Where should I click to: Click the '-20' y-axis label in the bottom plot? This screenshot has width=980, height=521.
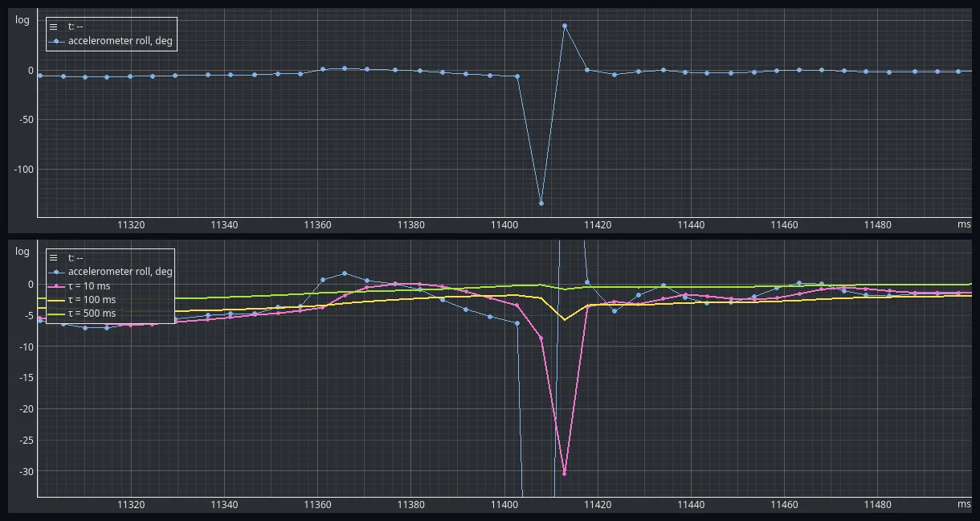(x=26, y=409)
